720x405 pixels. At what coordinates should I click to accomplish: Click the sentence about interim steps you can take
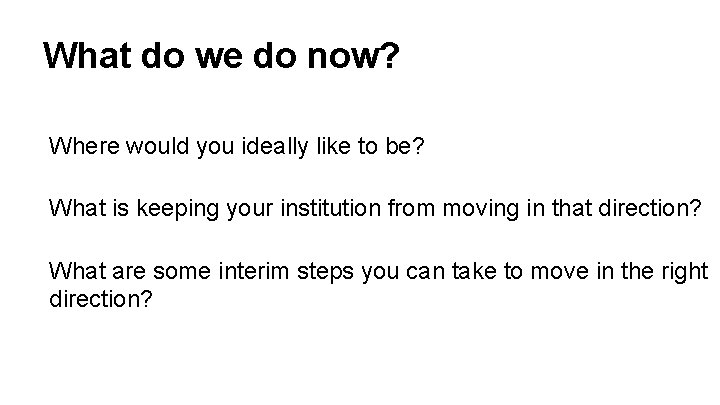pos(378,285)
